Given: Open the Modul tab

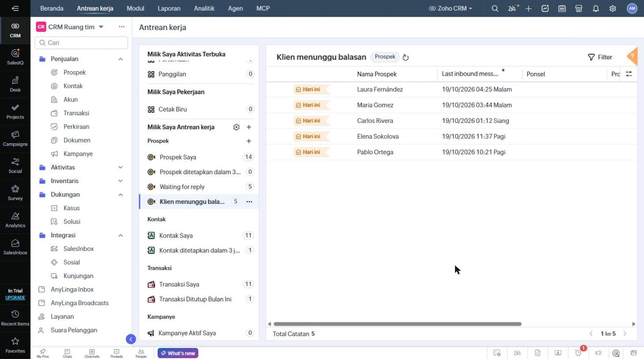Looking at the screenshot, I should click(135, 8).
